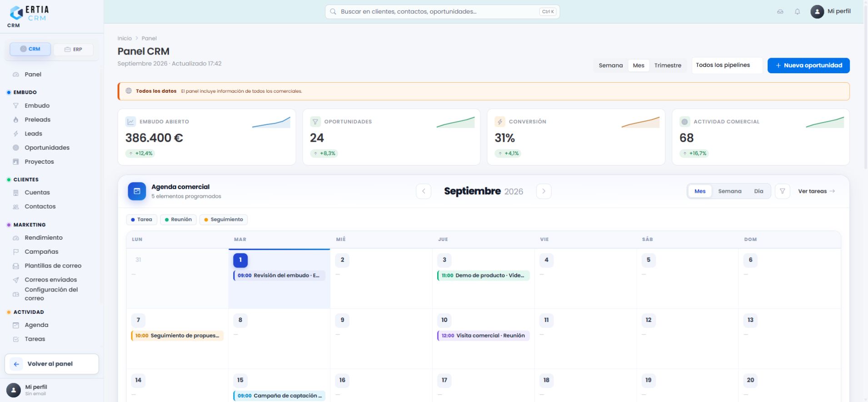Toggle the Seguimiento legend filter
Image resolution: width=868 pixels, height=402 pixels.
pyautogui.click(x=224, y=220)
